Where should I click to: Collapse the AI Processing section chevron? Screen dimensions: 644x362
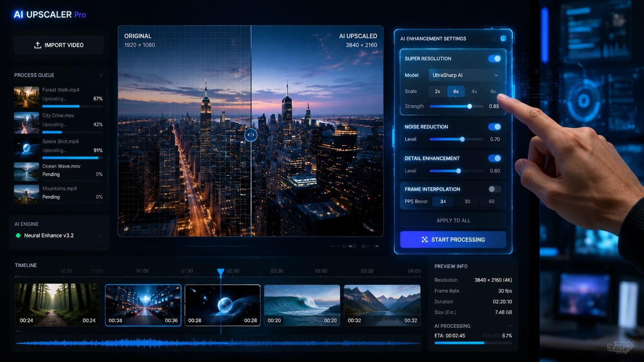(x=510, y=326)
